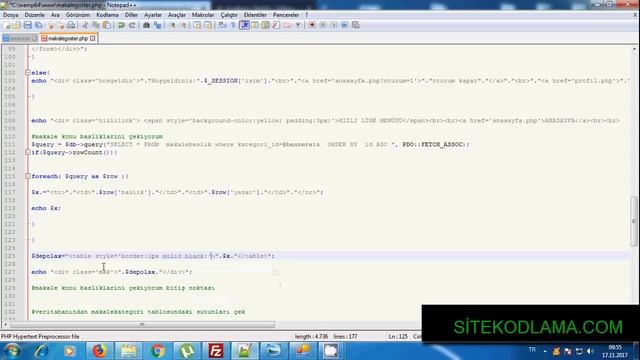Play back the recorded macro icon

[334, 25]
